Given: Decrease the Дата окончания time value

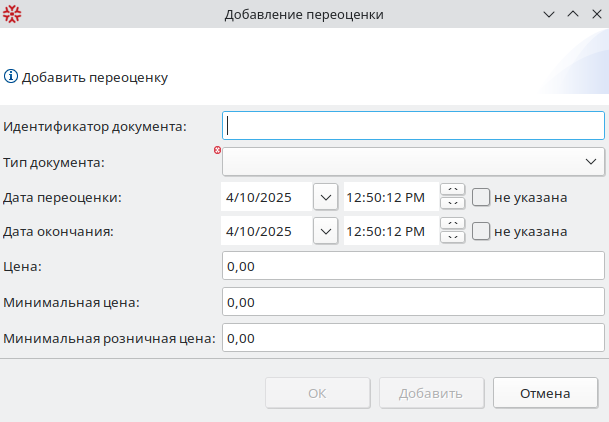Looking at the screenshot, I should point(453,238).
